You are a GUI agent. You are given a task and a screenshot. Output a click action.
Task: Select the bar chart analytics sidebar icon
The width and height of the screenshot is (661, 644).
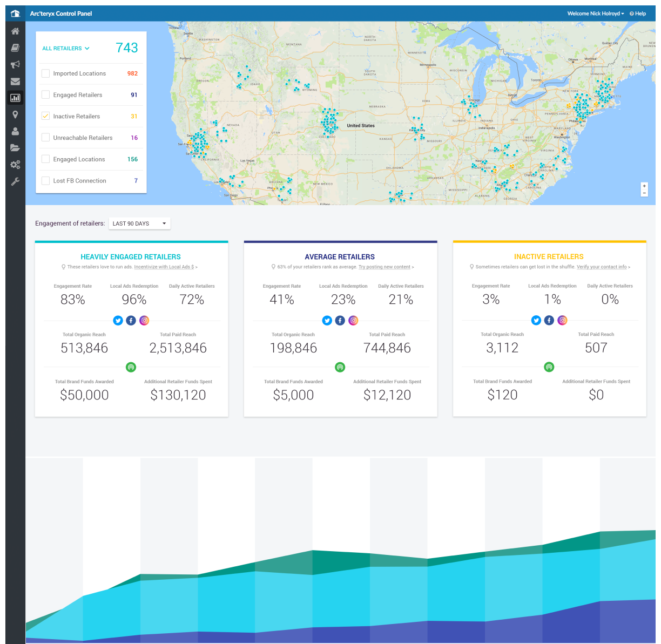pyautogui.click(x=15, y=98)
